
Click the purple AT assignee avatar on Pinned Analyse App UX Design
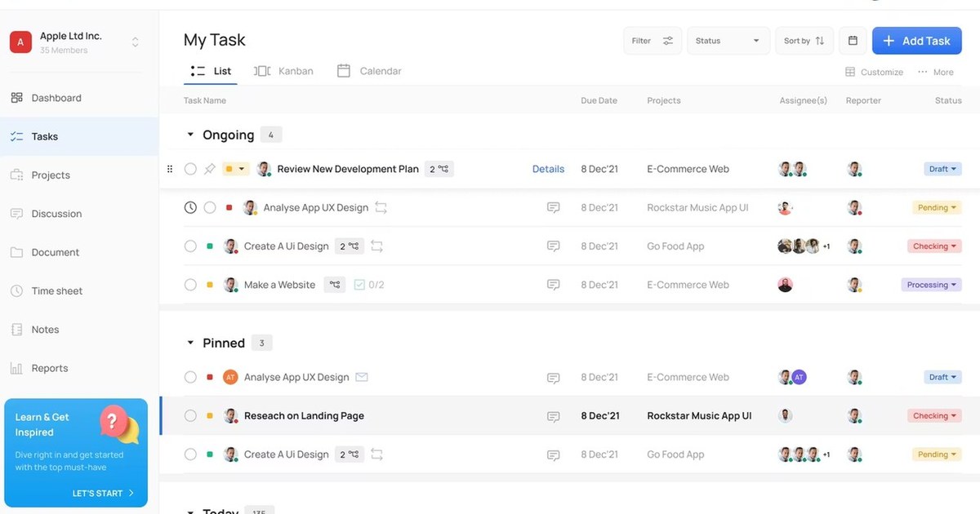[x=799, y=377]
